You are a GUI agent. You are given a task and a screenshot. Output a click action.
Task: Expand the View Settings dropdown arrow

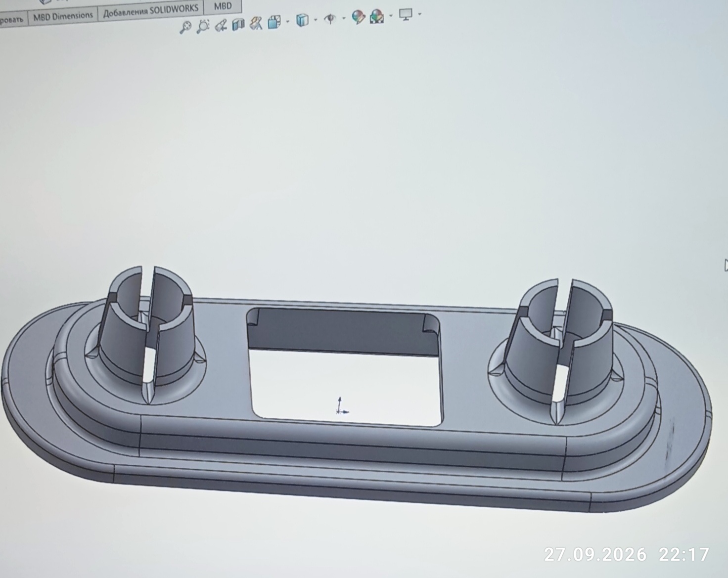[419, 14]
